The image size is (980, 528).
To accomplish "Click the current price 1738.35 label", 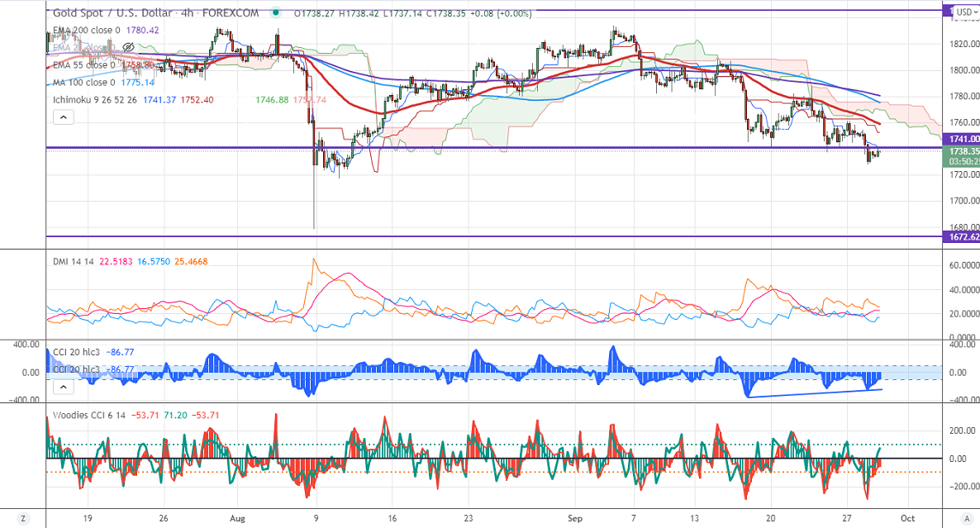I will coord(963,152).
